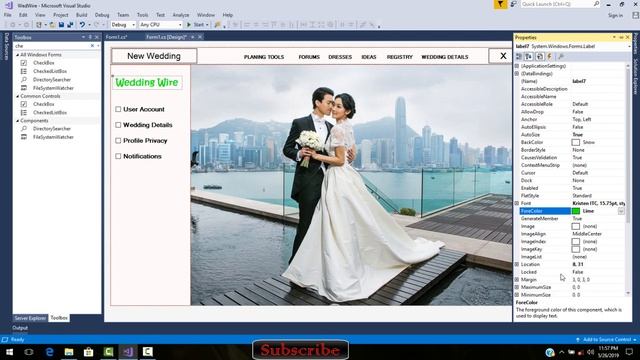This screenshot has height=360, width=640.
Task: Open the ForeColor Lime dropdown arrow
Action: (621, 211)
